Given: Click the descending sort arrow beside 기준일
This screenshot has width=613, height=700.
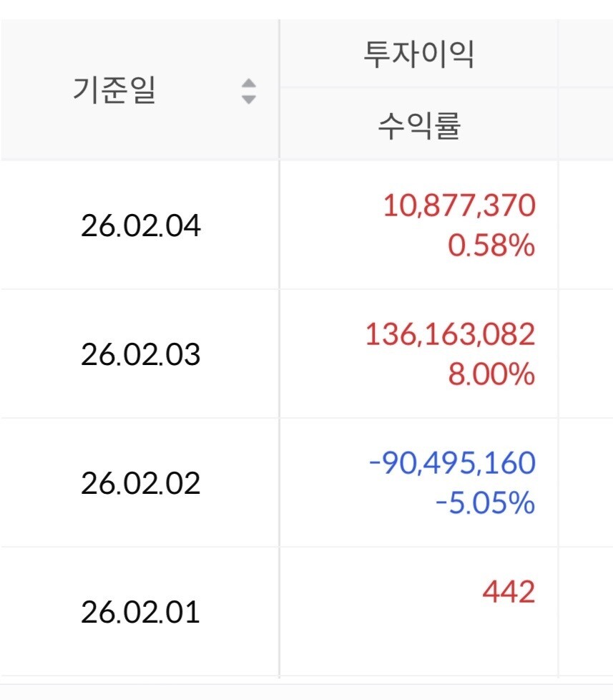Looking at the screenshot, I should pyautogui.click(x=248, y=99).
